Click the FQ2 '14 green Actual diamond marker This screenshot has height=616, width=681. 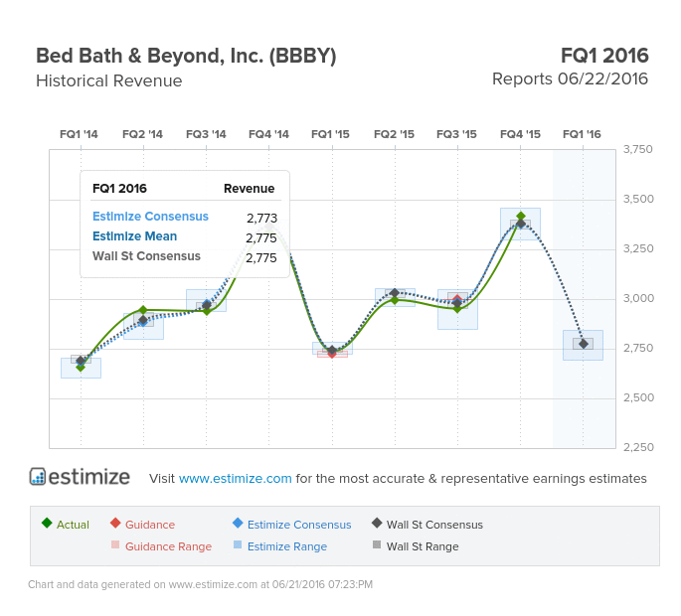coord(143,310)
